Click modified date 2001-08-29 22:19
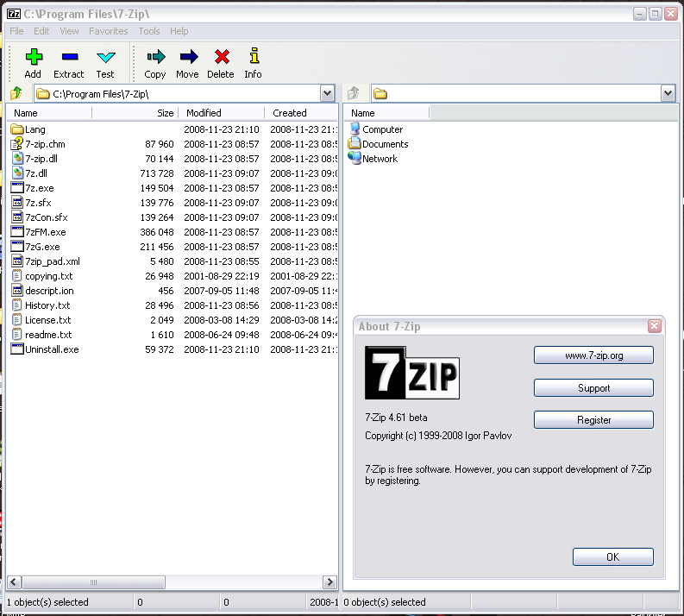The image size is (684, 616). (x=221, y=276)
